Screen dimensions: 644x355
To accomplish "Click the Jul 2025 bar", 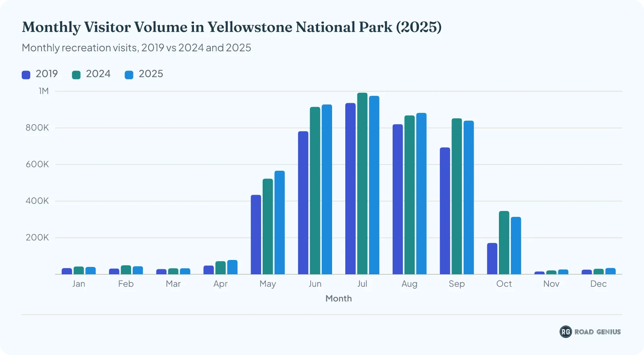I will coord(374,185).
